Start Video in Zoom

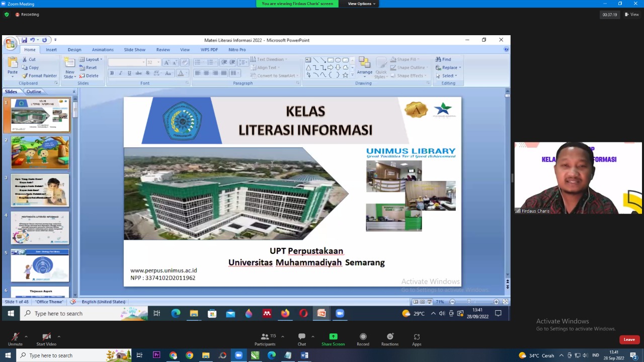tap(46, 339)
